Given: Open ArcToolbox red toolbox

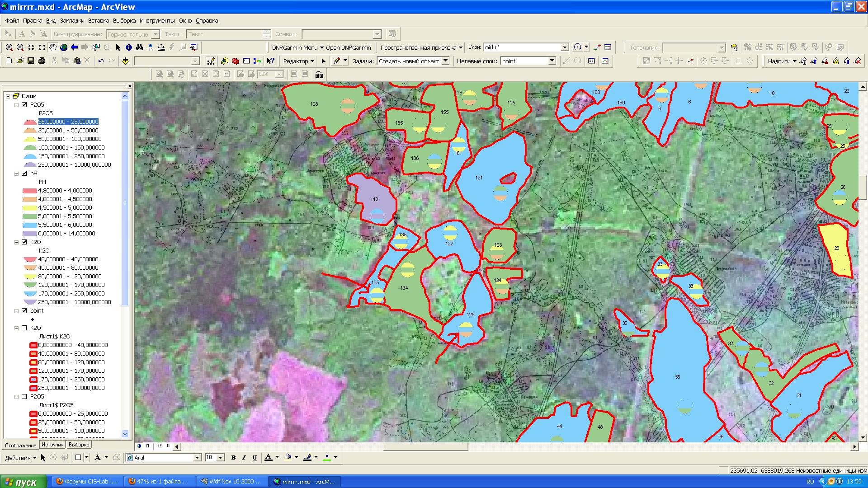Looking at the screenshot, I should click(236, 61).
